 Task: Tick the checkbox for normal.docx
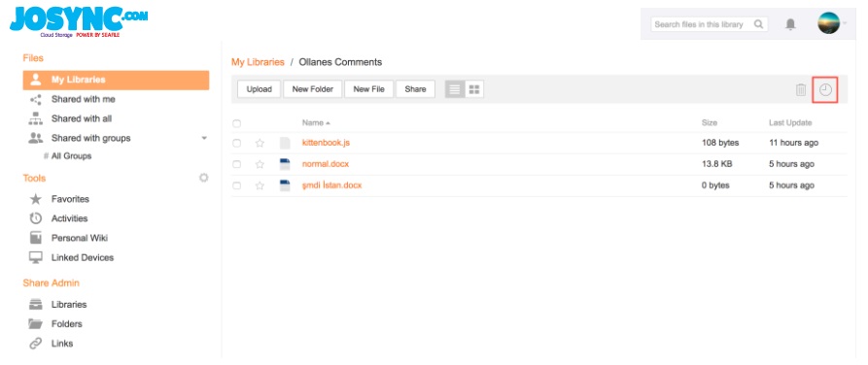point(236,164)
